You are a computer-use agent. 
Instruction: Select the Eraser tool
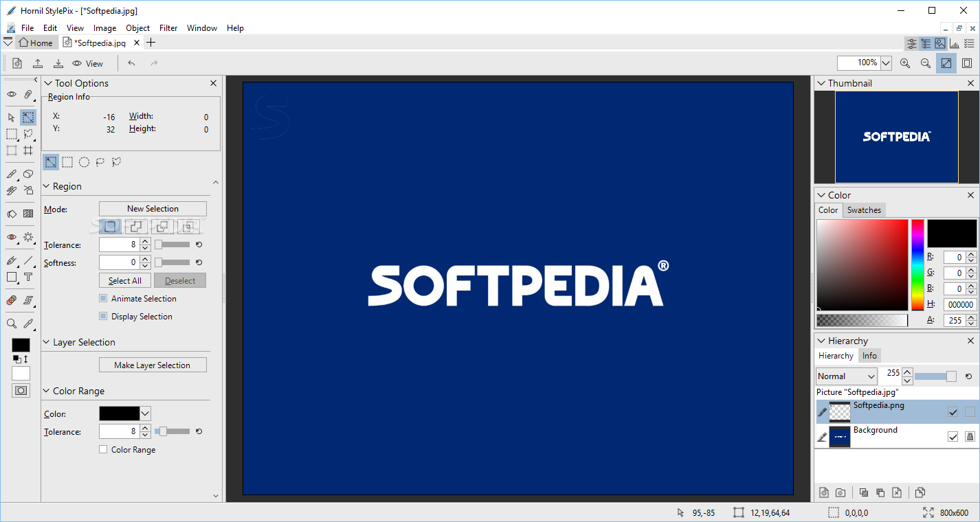point(28,174)
